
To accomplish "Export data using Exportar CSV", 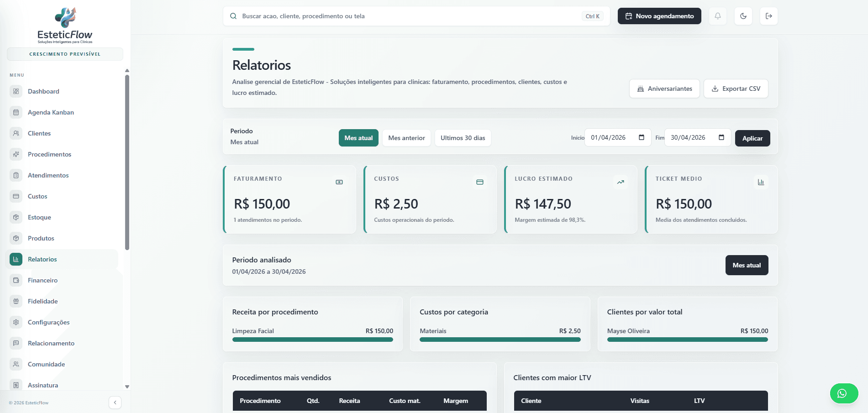I will tap(736, 89).
